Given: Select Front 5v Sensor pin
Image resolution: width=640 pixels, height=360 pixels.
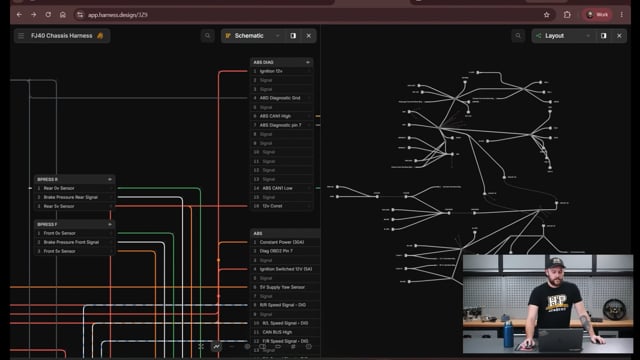Looking at the screenshot, I should click(75, 251).
